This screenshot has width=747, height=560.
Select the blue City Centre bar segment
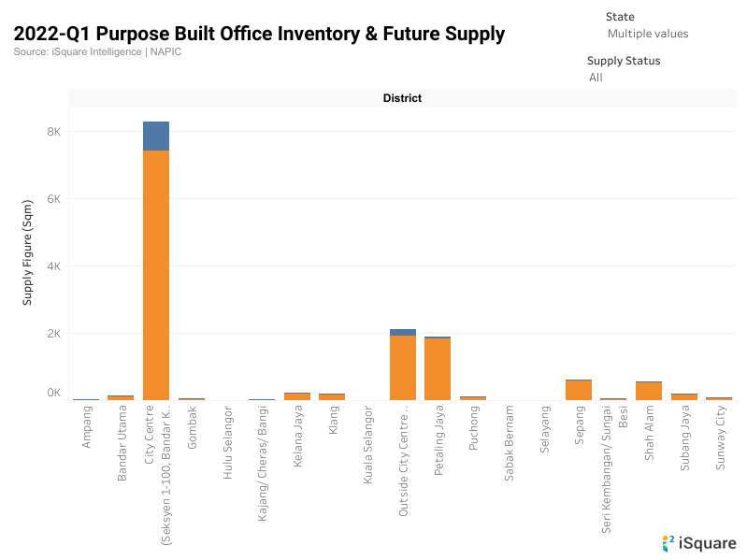(156, 136)
